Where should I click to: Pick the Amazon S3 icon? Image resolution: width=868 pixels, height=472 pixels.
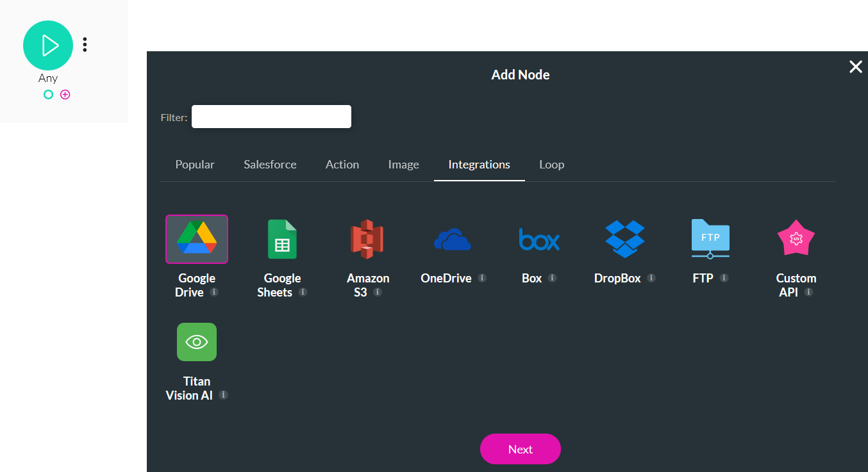pos(367,239)
